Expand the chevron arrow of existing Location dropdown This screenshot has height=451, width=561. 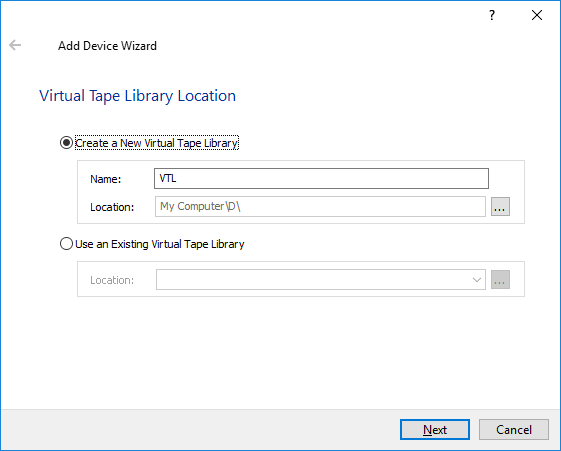(477, 280)
